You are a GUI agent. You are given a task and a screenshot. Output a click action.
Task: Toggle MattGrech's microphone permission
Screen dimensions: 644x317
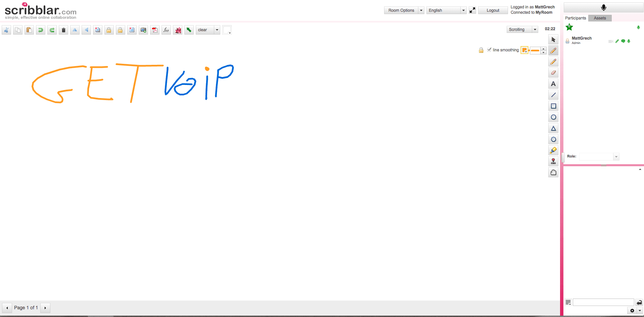pos(629,41)
